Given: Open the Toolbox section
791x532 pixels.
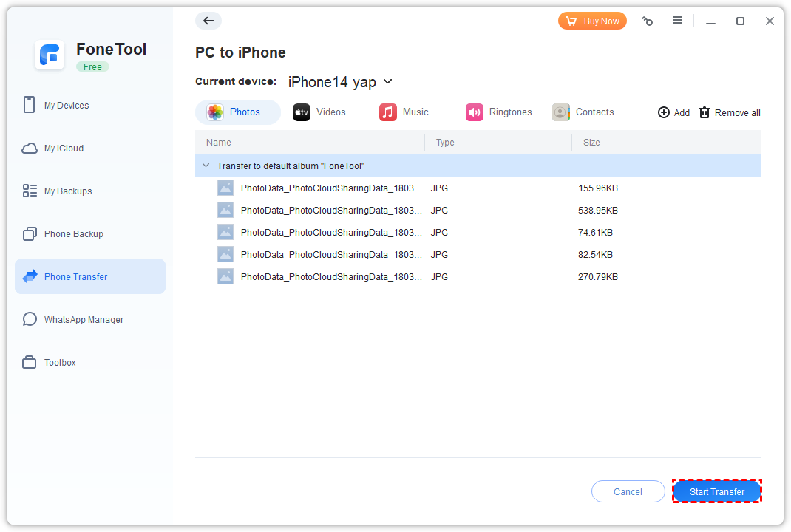Looking at the screenshot, I should click(x=60, y=363).
